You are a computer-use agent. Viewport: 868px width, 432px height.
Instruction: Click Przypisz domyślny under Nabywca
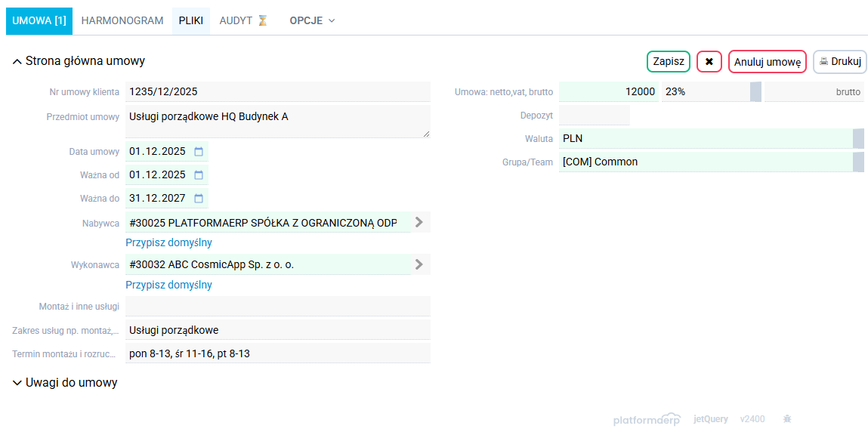click(x=168, y=243)
